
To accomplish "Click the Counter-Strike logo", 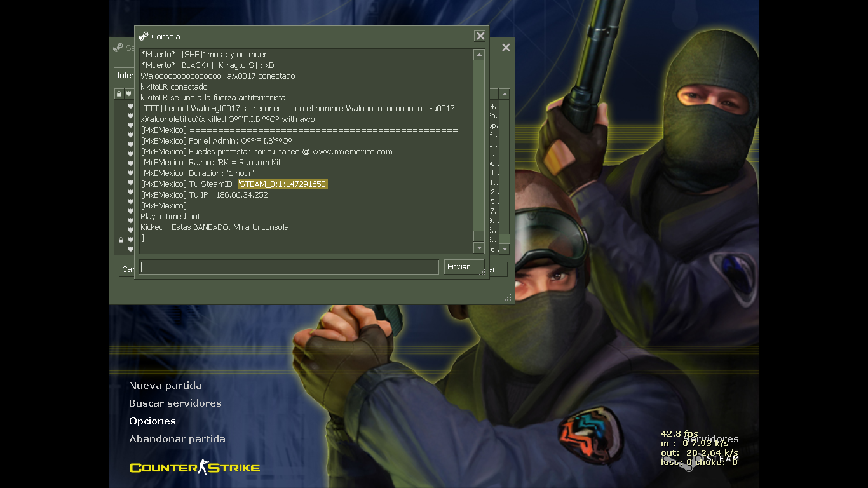I will (x=194, y=468).
